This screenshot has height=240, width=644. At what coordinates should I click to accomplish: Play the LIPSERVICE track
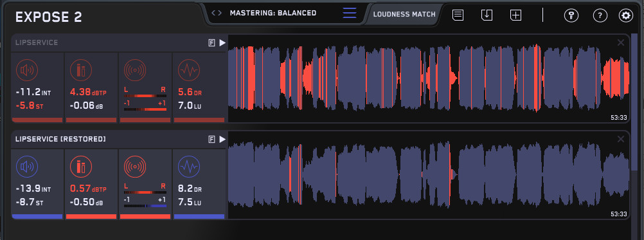[x=222, y=42]
